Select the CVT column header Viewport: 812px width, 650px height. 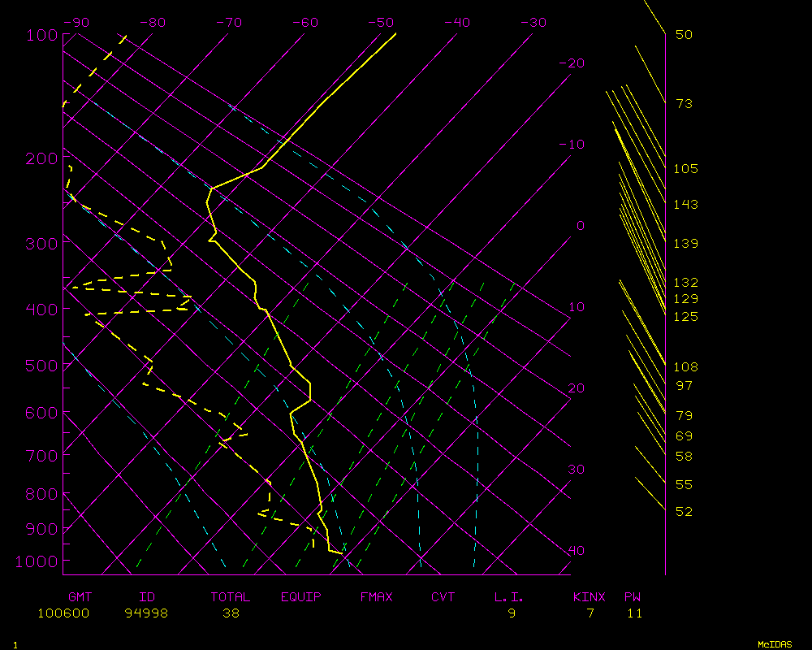coord(443,597)
